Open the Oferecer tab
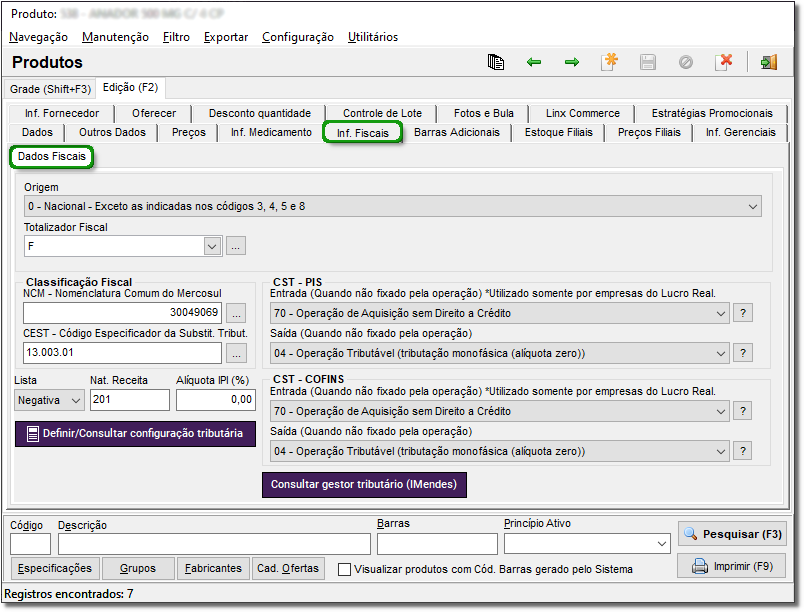 click(154, 113)
